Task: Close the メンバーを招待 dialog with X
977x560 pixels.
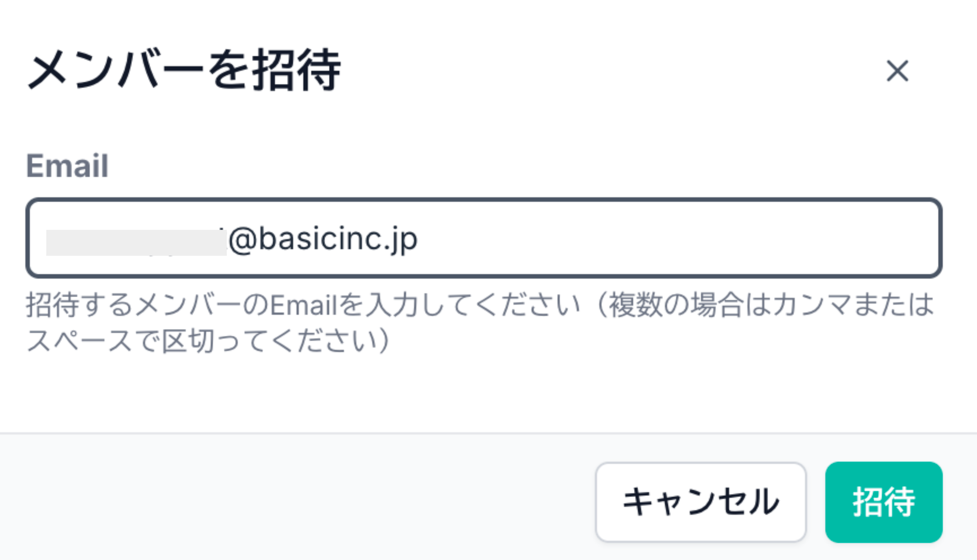Action: point(897,71)
